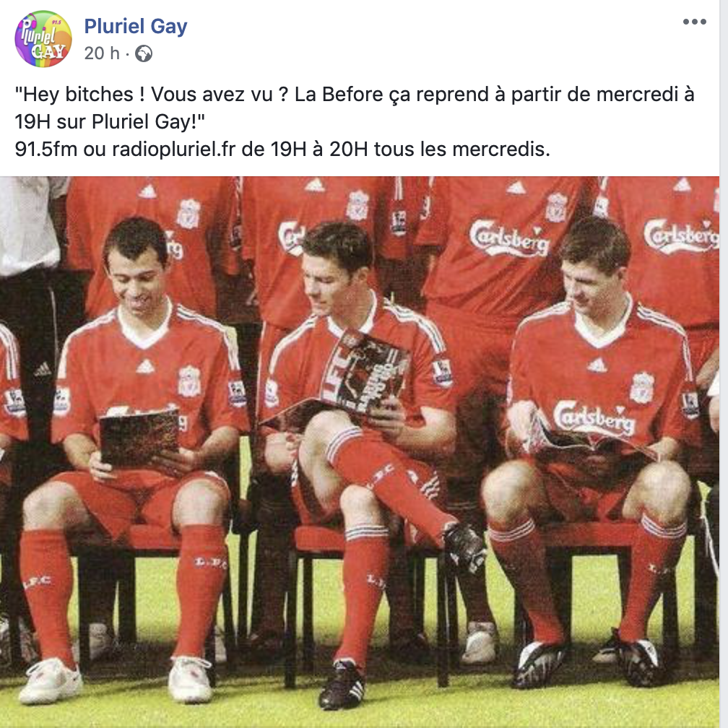The width and height of the screenshot is (728, 728).
Task: Click Carlsberg logo on right seated player's shirt
Action: click(x=594, y=418)
